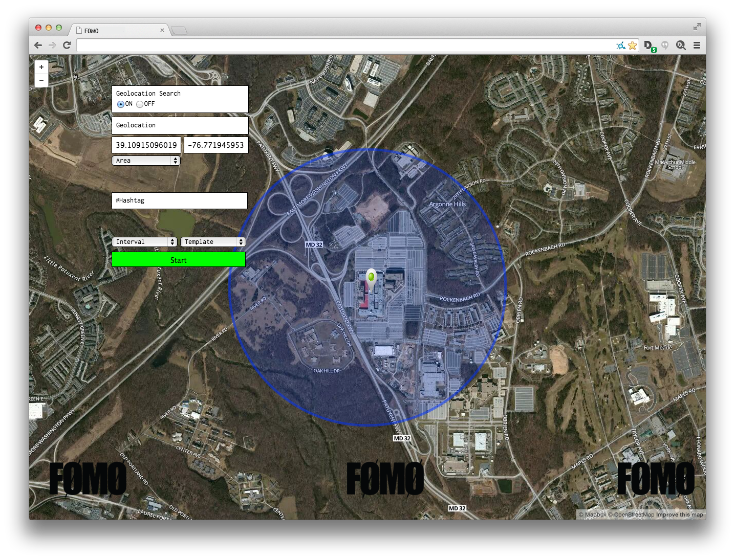Open the D extension with green badge
The image size is (735, 560).
pyautogui.click(x=650, y=46)
